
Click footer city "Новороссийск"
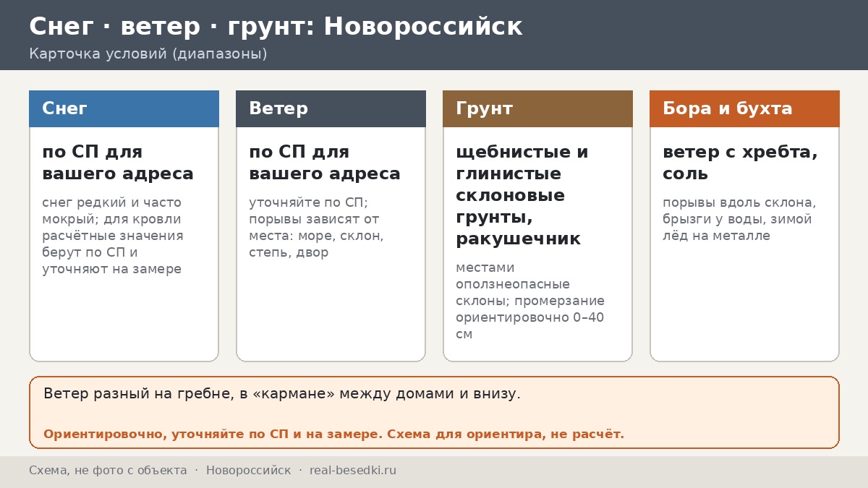point(248,471)
